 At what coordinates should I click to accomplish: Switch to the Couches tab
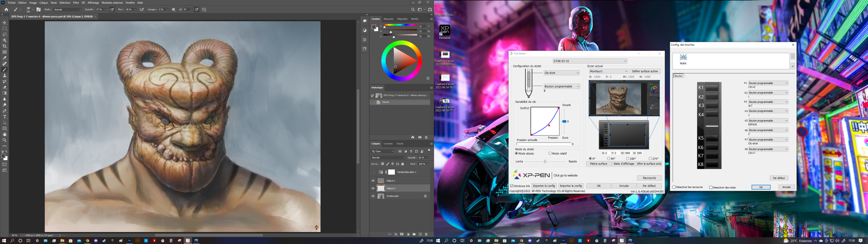point(388,144)
